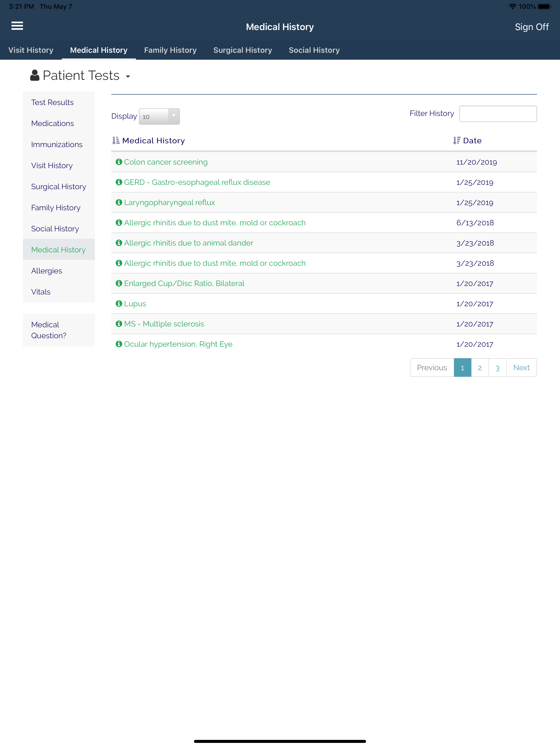Open Medical Question? in sidebar
Viewport: 560px width, 747px height.
click(59, 330)
